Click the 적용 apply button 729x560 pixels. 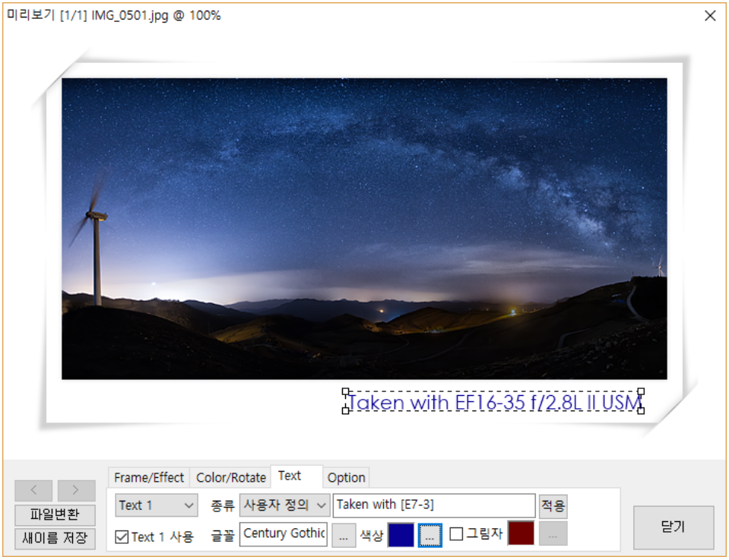pos(553,505)
